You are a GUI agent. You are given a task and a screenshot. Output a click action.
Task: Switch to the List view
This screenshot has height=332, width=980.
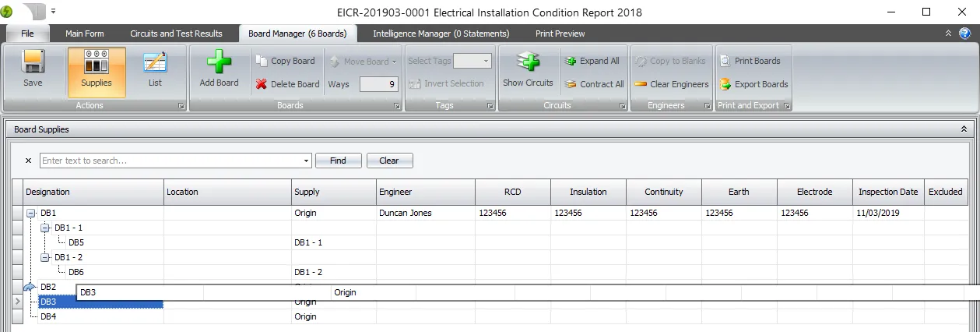155,63
